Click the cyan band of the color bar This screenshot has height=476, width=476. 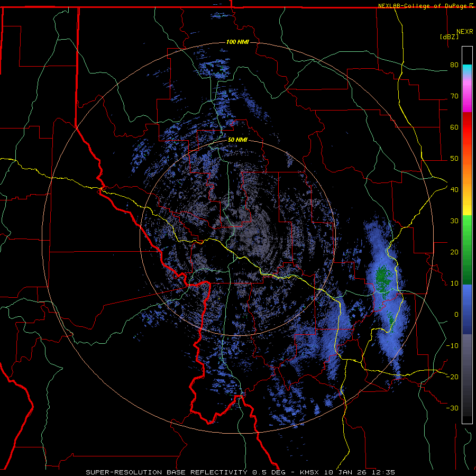click(467, 69)
